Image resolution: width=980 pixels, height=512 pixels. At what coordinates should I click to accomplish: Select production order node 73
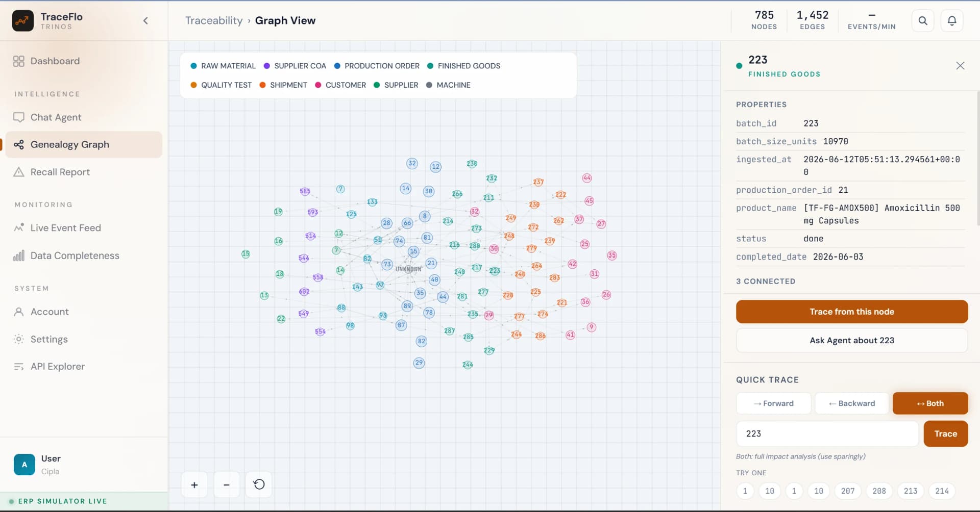click(387, 264)
